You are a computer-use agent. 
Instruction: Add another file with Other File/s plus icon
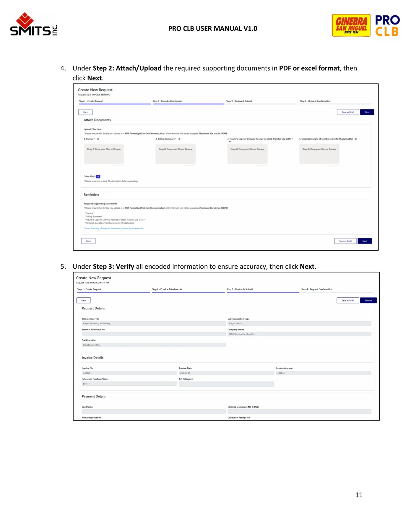(98, 176)
